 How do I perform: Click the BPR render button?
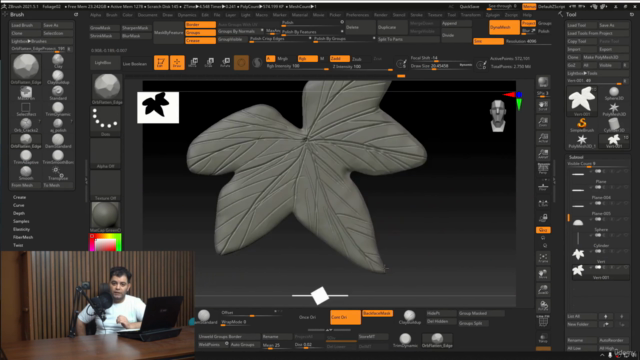[543, 82]
